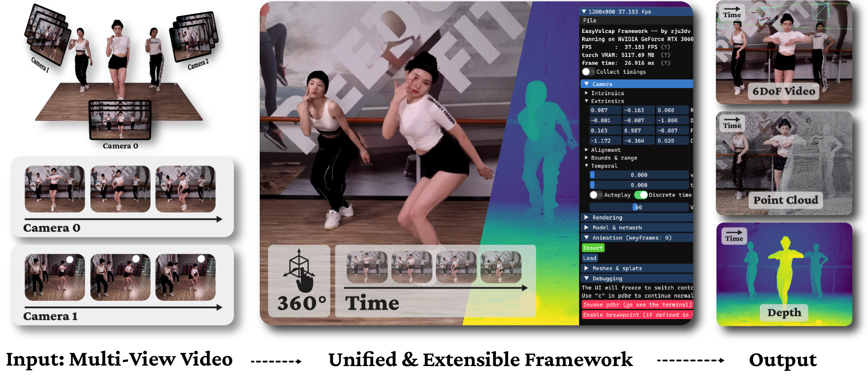Click the help marker beside the FPS readout
This screenshot has width=868, height=376.
[x=665, y=47]
